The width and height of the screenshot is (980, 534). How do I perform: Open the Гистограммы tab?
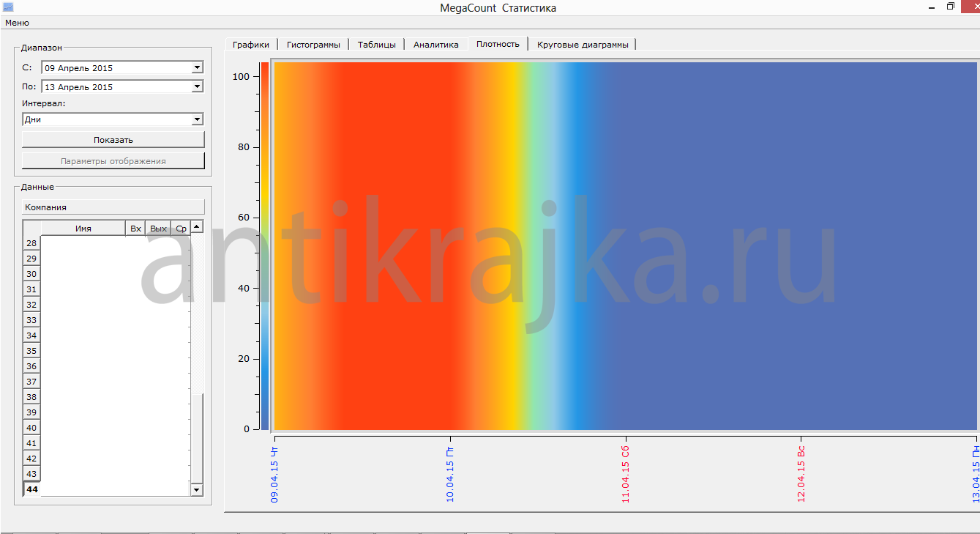(313, 45)
